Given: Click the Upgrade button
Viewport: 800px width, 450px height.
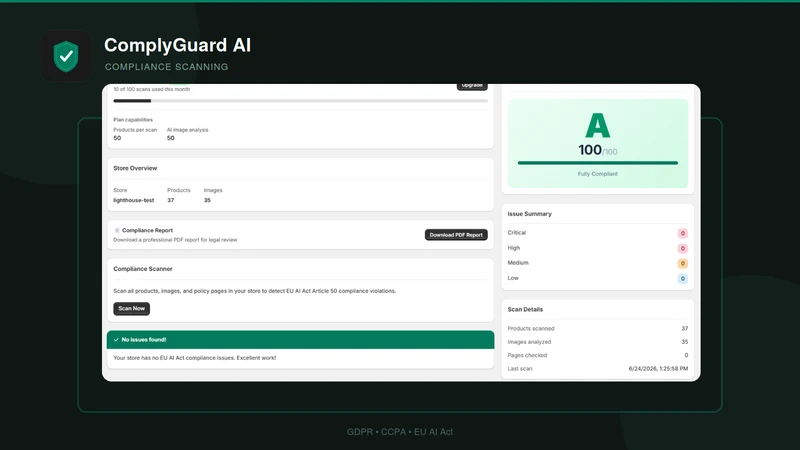Looking at the screenshot, I should pos(472,86).
